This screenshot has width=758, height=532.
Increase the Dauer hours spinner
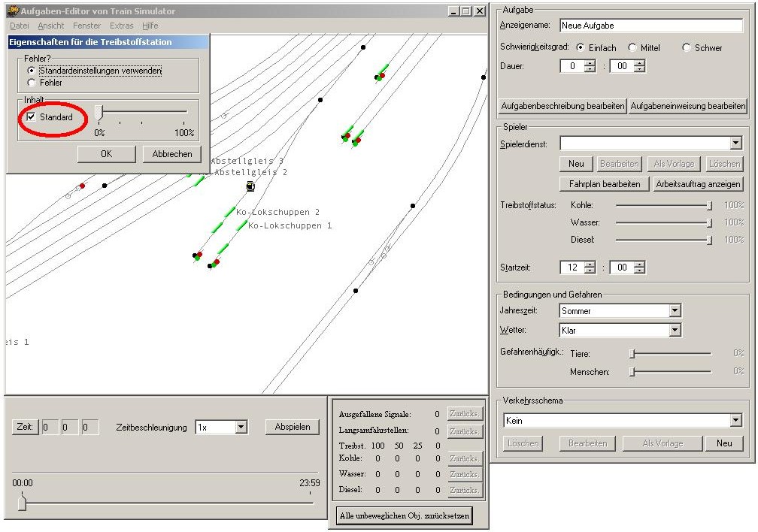coord(590,63)
